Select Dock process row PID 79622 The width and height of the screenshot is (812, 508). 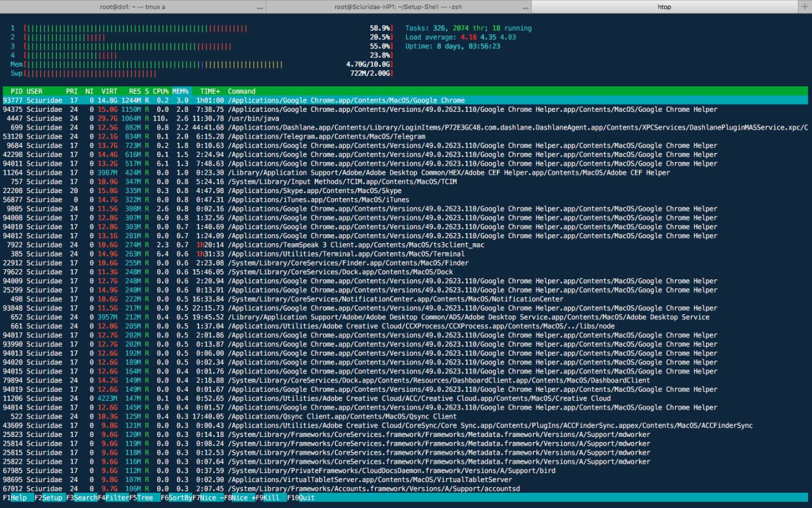tap(406, 272)
